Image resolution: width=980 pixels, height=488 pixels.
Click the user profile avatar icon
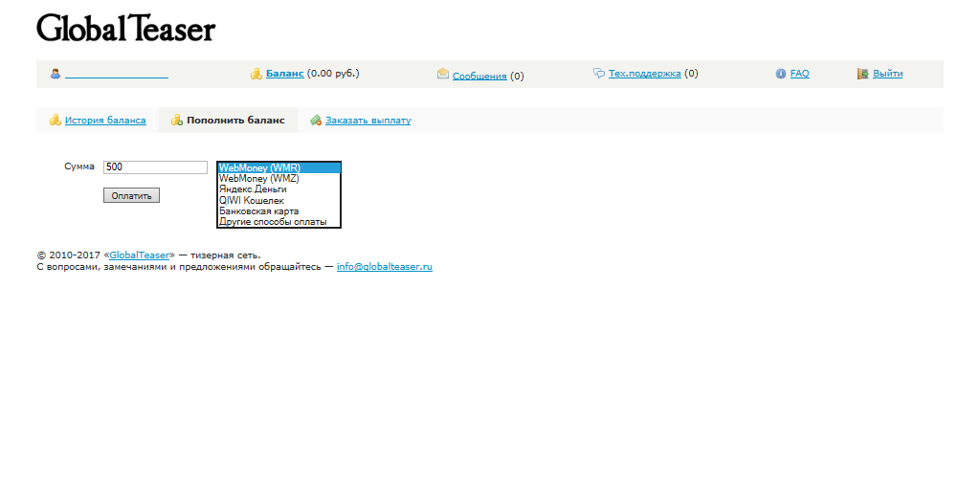(x=56, y=74)
